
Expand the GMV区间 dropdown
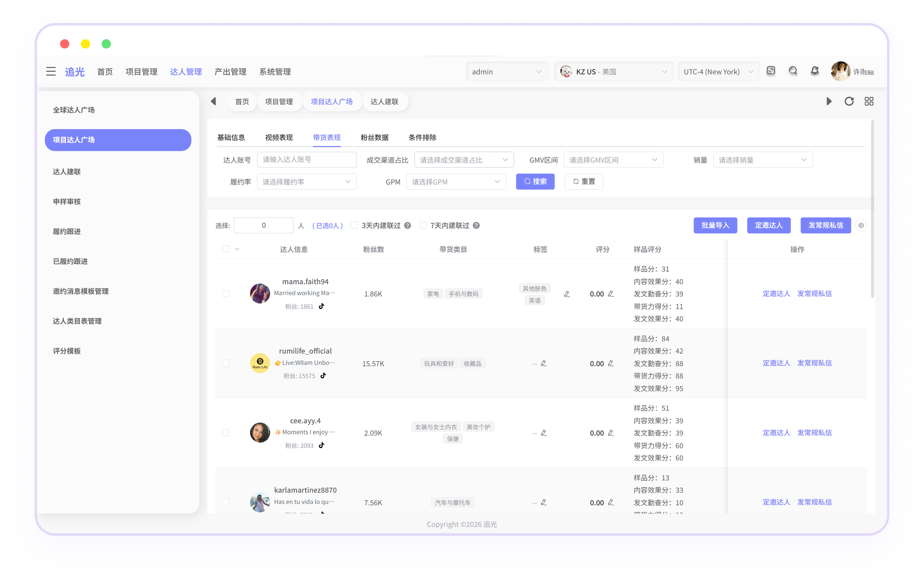pos(613,160)
